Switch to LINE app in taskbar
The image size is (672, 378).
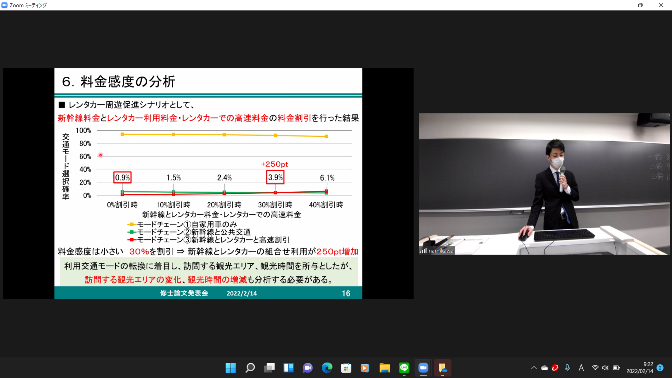click(404, 368)
